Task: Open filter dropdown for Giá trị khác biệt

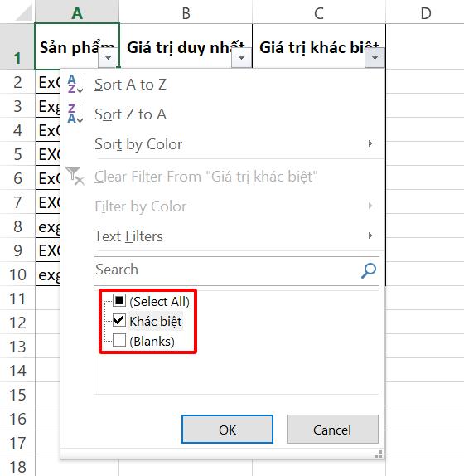Action: click(375, 57)
